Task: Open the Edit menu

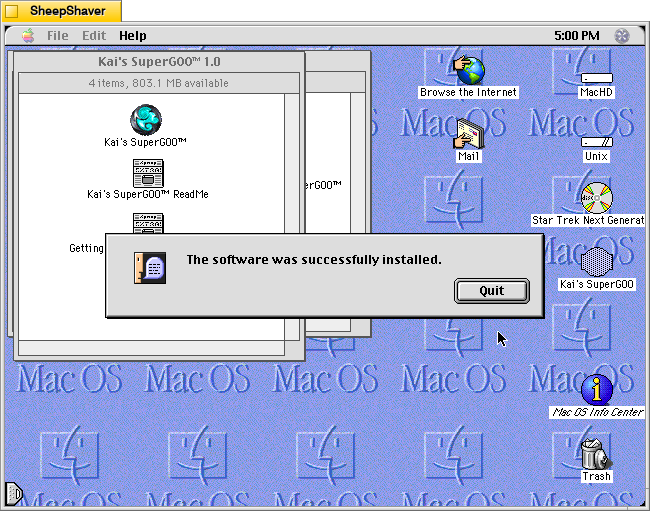Action: click(94, 36)
